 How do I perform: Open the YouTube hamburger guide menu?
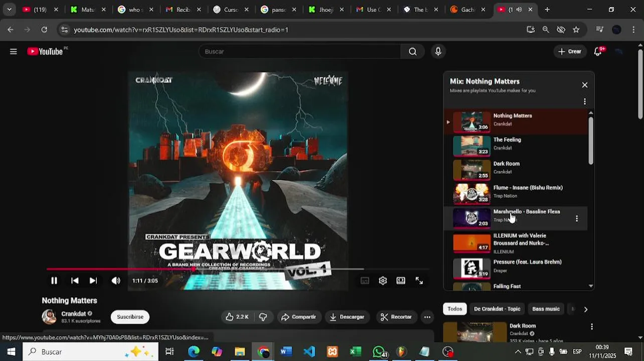tap(14, 52)
